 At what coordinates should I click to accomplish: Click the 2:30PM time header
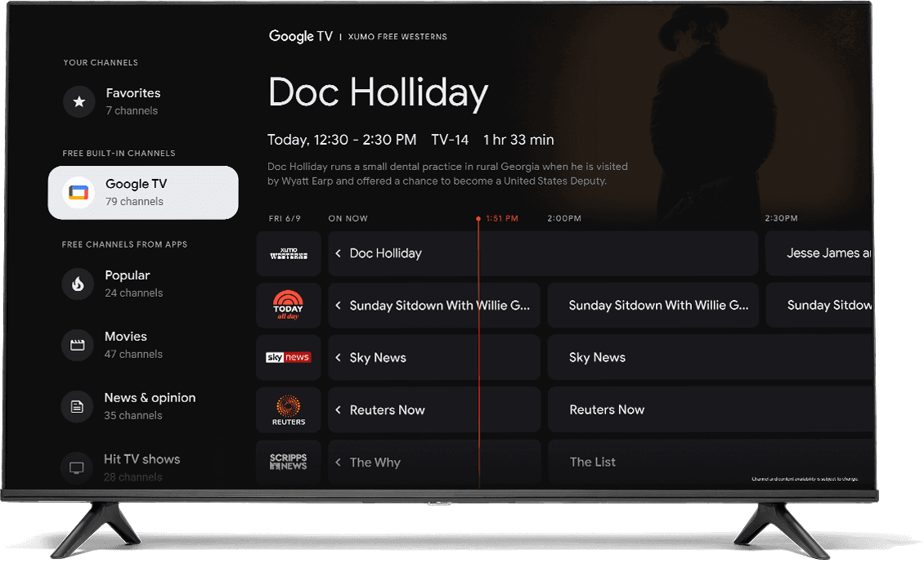pyautogui.click(x=782, y=218)
